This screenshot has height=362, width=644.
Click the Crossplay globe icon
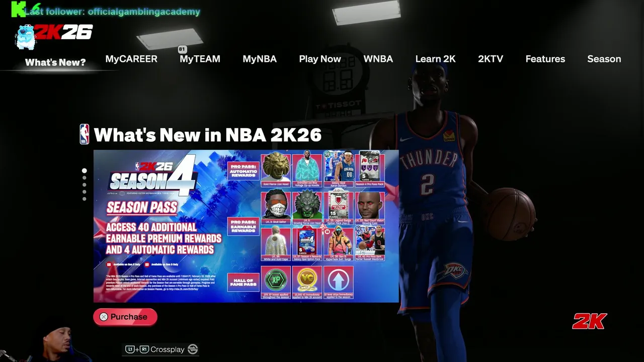[193, 349]
